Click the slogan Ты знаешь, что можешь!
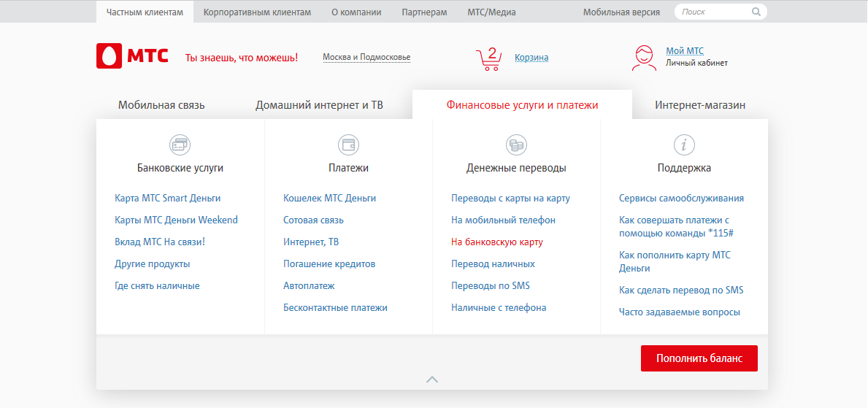The image size is (868, 408). tap(242, 58)
